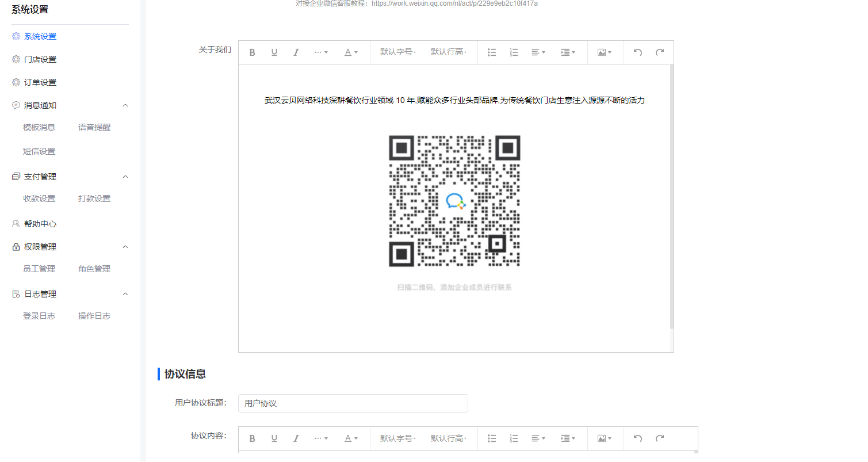Open image insert menu in 协议内容 editor
868x462 pixels.
coord(605,438)
